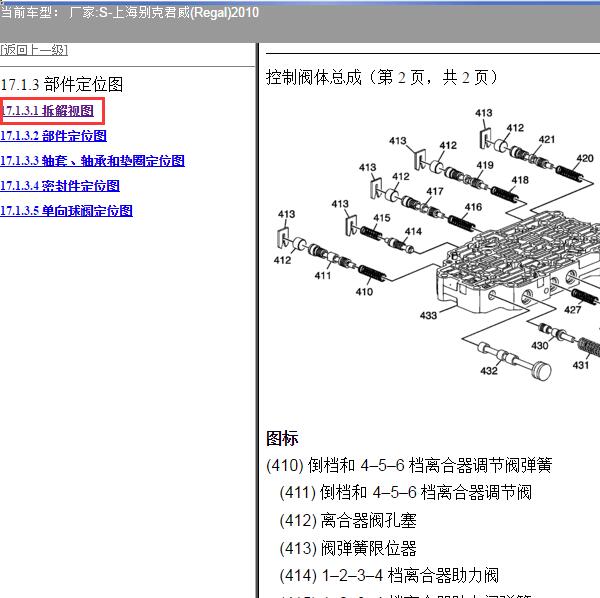600x598 pixels.
Task: Click part label 417 in diagram
Action: pos(435,191)
